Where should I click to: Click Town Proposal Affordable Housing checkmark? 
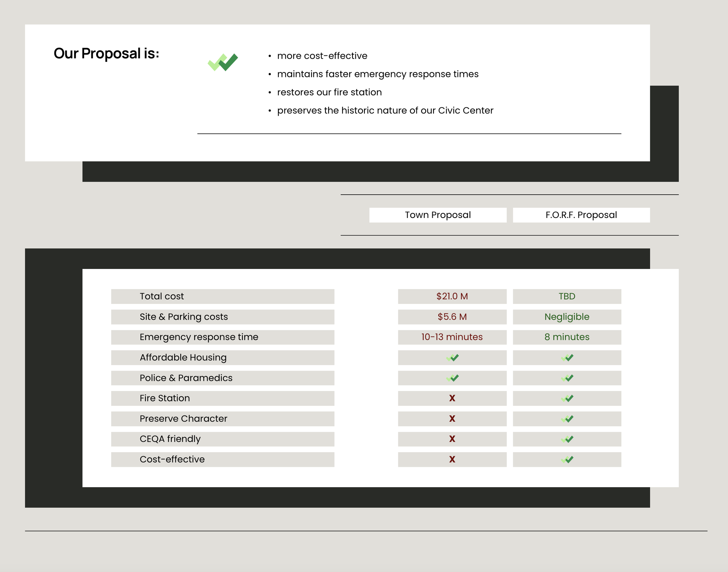pos(452,358)
